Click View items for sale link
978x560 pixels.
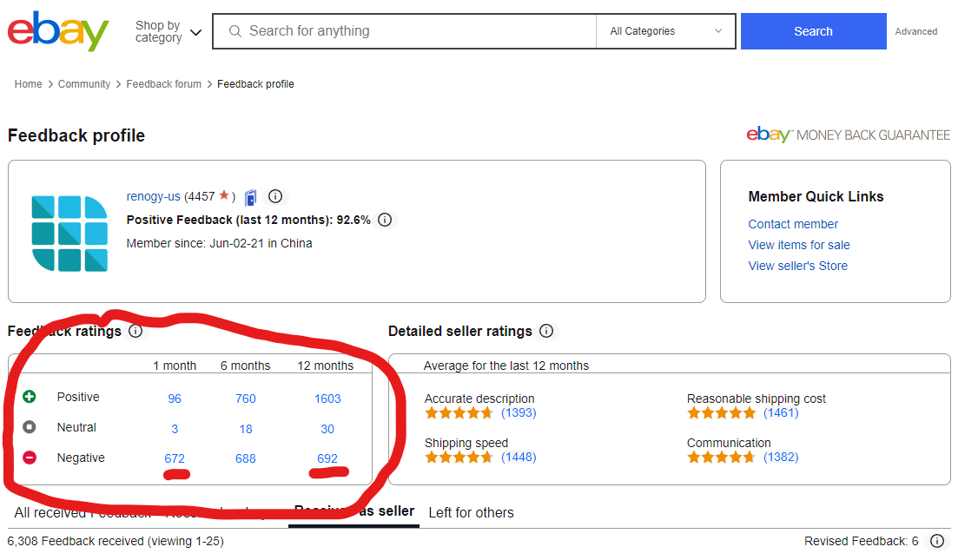tap(799, 245)
